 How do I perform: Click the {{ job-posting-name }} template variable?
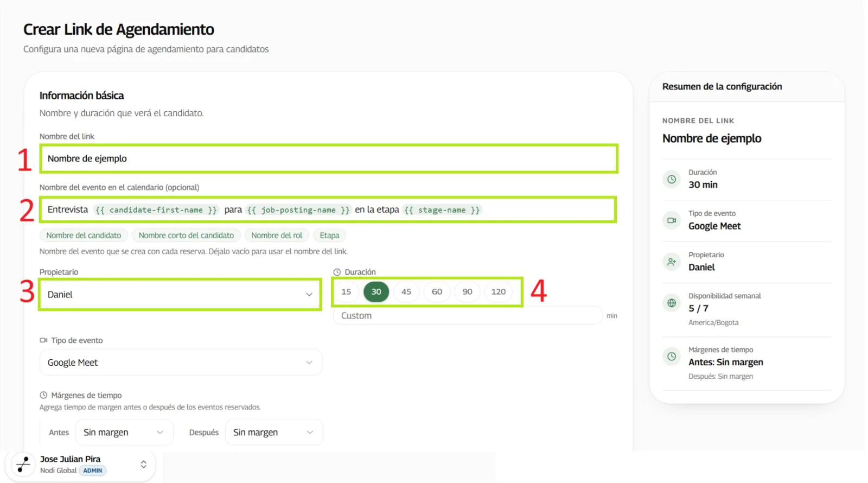(x=298, y=210)
